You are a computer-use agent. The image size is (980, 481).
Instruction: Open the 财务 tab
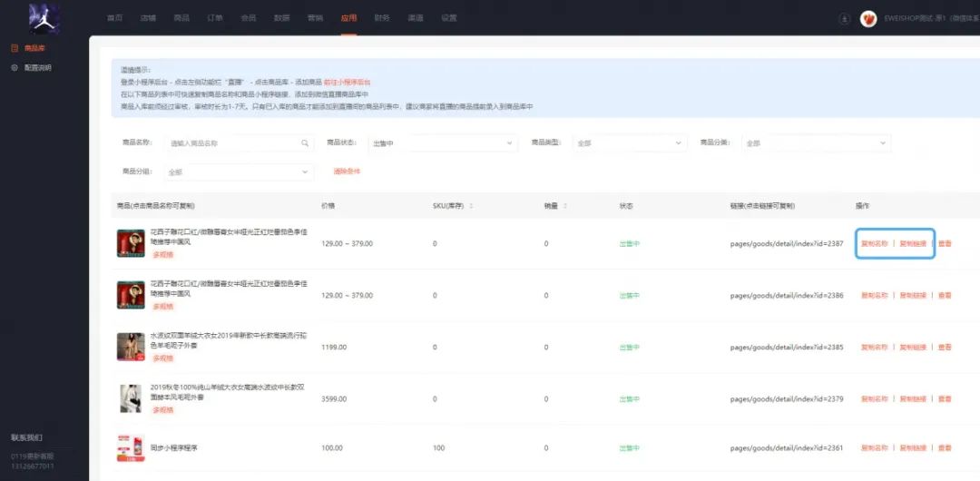(382, 18)
